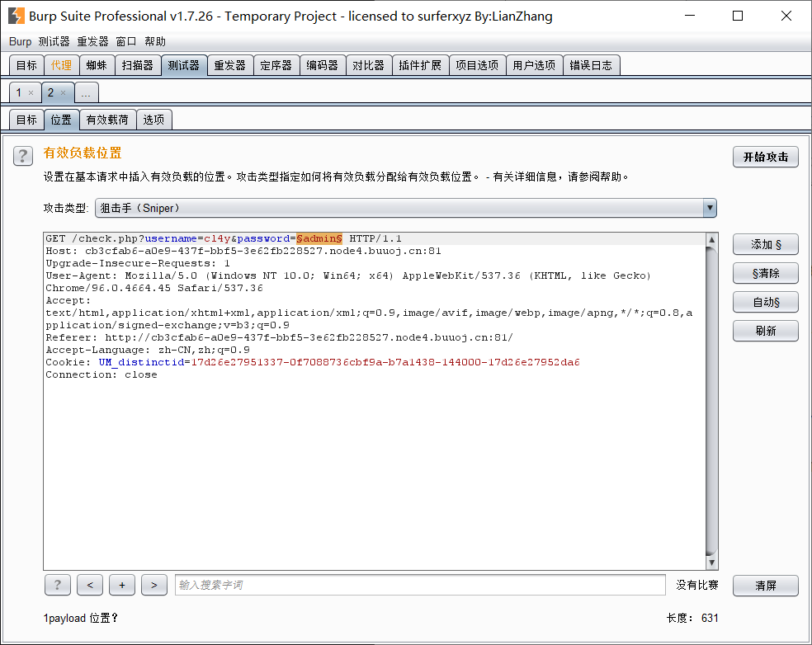Click the UM_distinctid cookie name
Image resolution: width=812 pixels, height=645 pixels.
141,362
